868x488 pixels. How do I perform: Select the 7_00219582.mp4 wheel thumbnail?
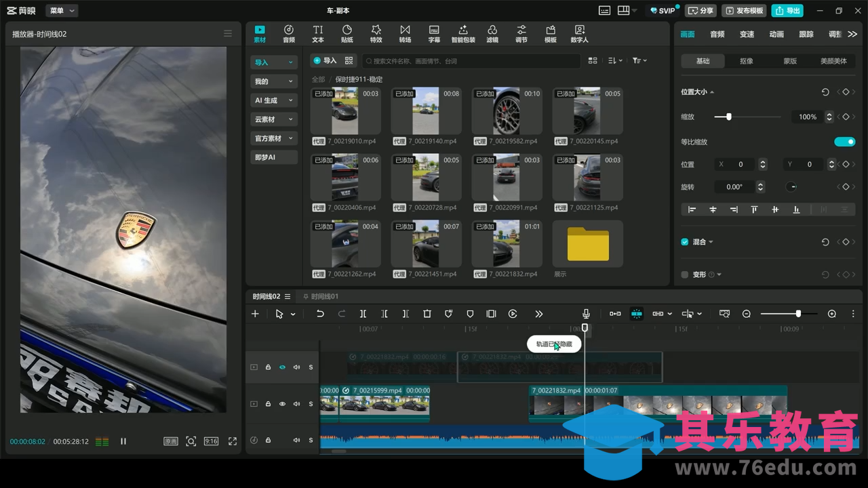coord(507,111)
